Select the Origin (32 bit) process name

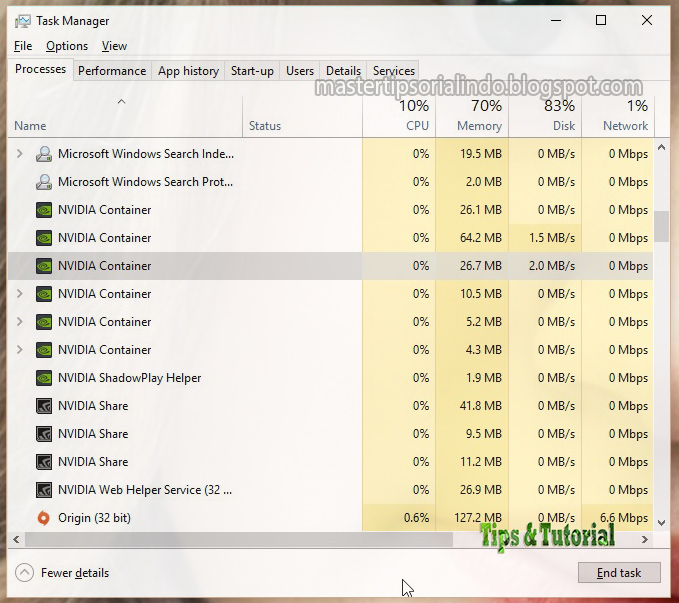click(94, 518)
